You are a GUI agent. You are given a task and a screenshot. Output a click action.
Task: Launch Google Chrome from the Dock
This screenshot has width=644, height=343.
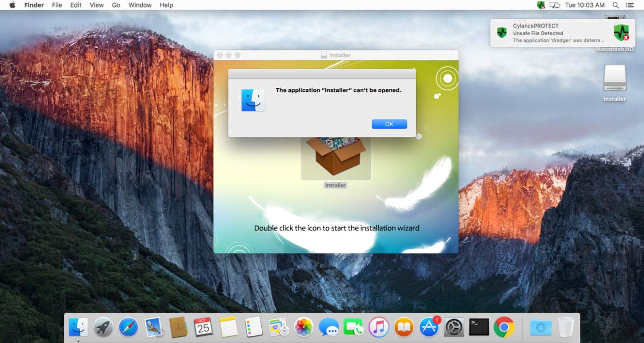[504, 327]
